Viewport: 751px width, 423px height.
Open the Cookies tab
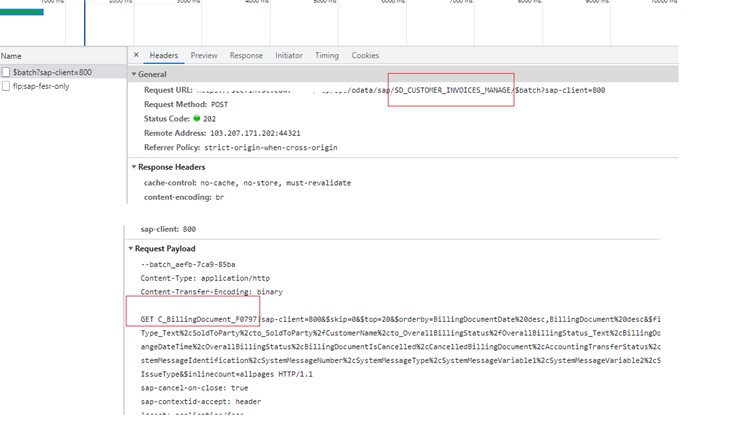coord(365,56)
